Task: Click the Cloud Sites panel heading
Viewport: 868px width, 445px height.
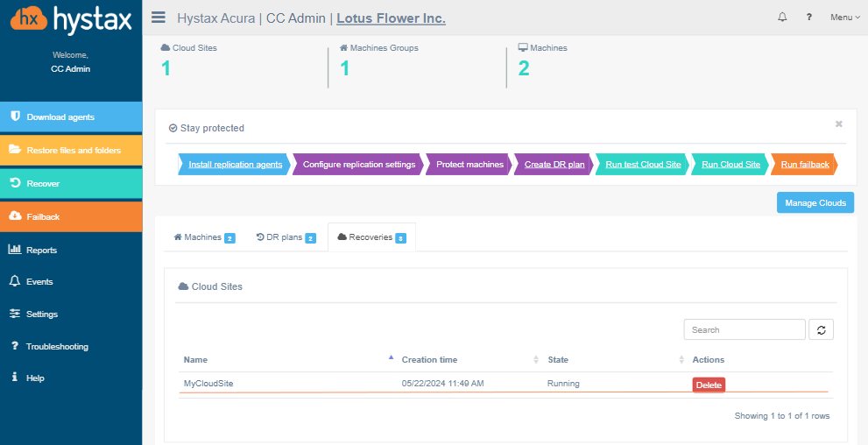Action: pos(210,286)
